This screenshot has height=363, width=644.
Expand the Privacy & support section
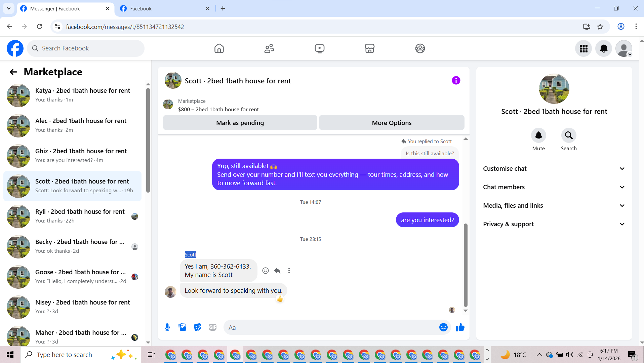[x=554, y=224]
